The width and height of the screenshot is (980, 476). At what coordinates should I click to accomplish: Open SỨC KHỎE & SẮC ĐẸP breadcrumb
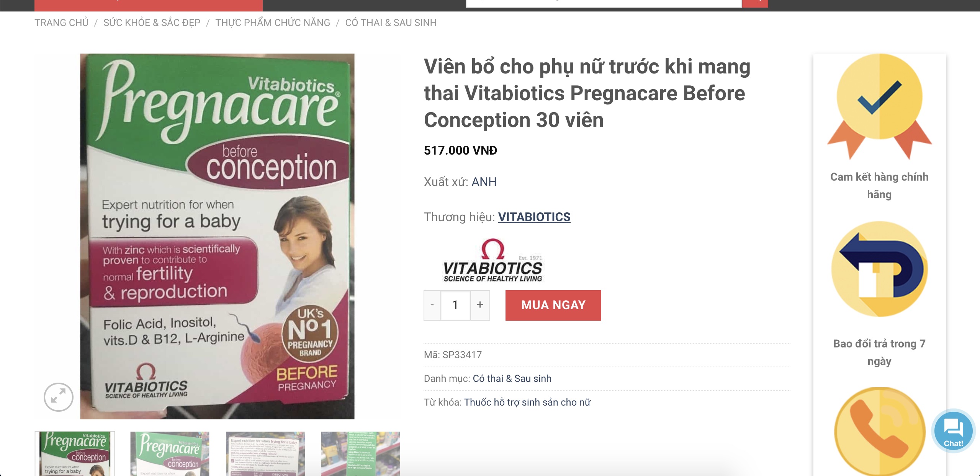point(152,23)
